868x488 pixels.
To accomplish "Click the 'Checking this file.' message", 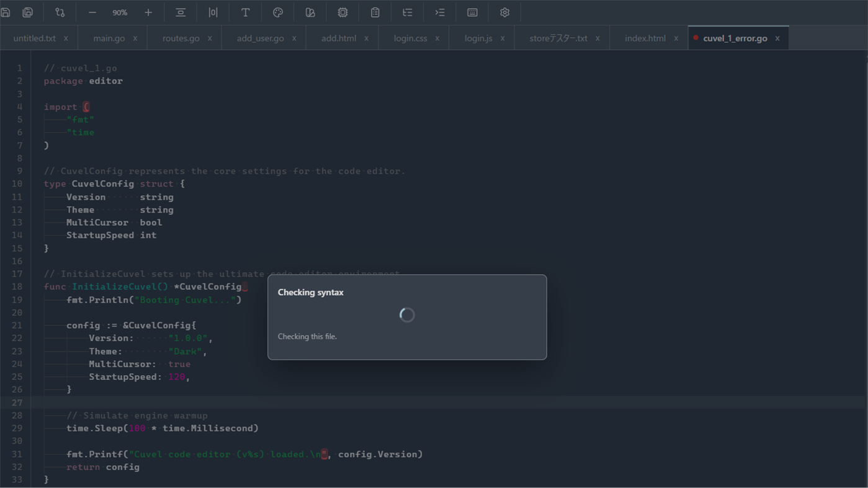I will 307,336.
